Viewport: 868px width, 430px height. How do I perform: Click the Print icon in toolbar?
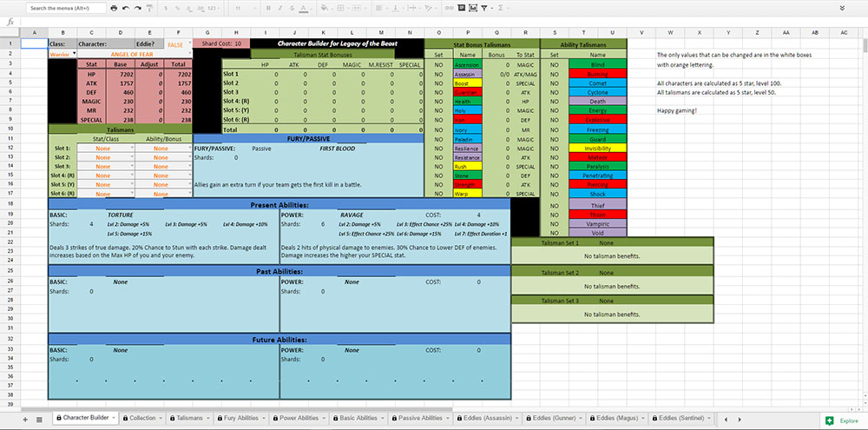click(115, 8)
